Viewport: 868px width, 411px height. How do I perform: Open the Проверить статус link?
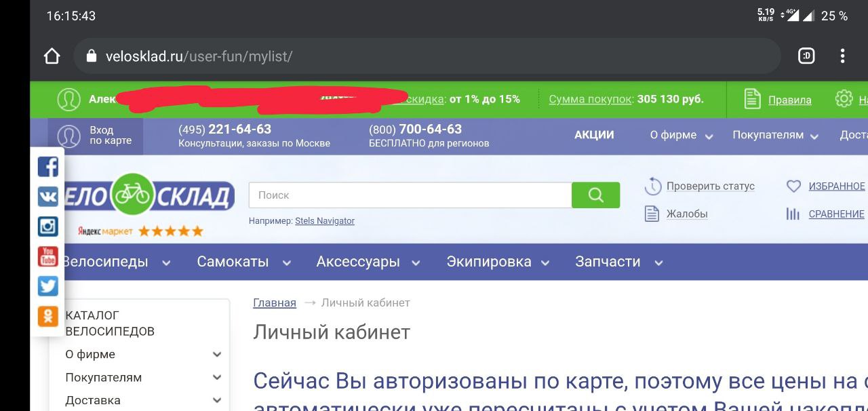pyautogui.click(x=711, y=186)
